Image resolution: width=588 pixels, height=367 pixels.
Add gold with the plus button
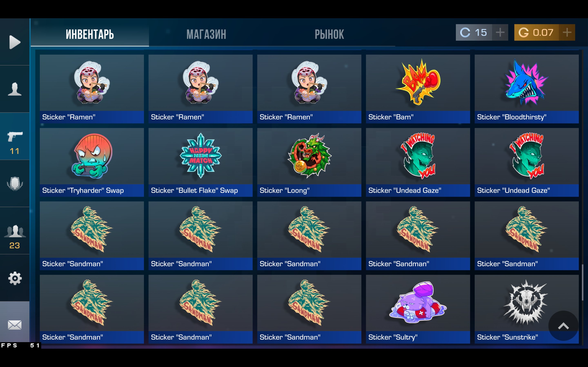[x=567, y=32]
